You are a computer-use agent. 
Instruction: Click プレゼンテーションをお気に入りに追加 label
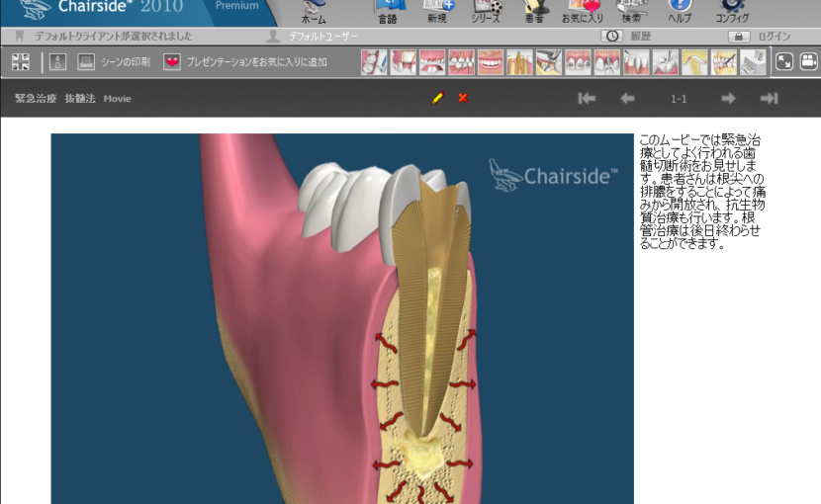coord(257,61)
